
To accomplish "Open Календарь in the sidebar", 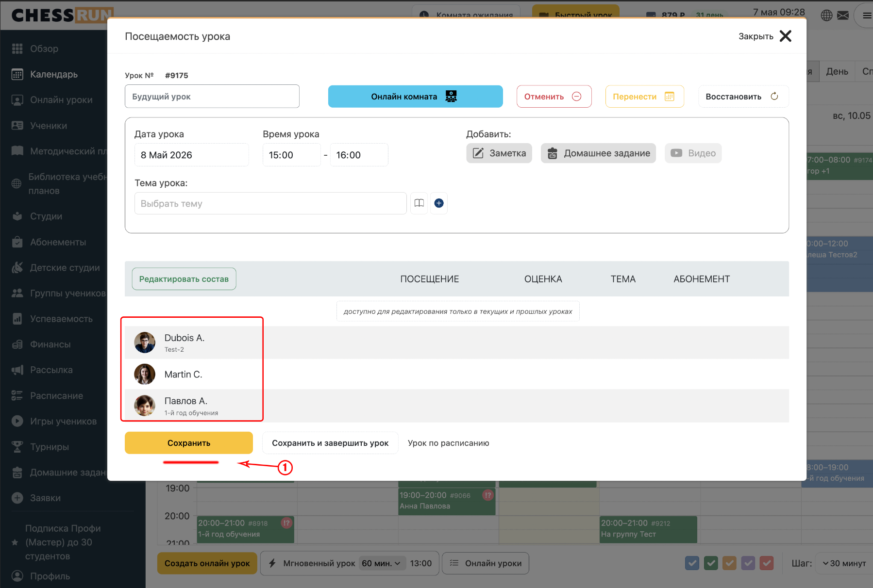I will 53,74.
